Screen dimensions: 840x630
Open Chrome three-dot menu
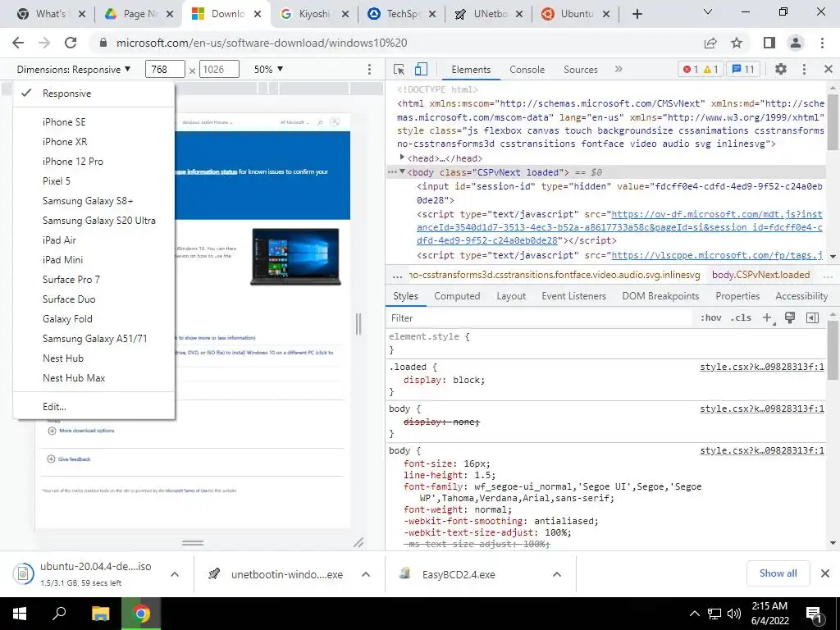pyautogui.click(x=822, y=43)
